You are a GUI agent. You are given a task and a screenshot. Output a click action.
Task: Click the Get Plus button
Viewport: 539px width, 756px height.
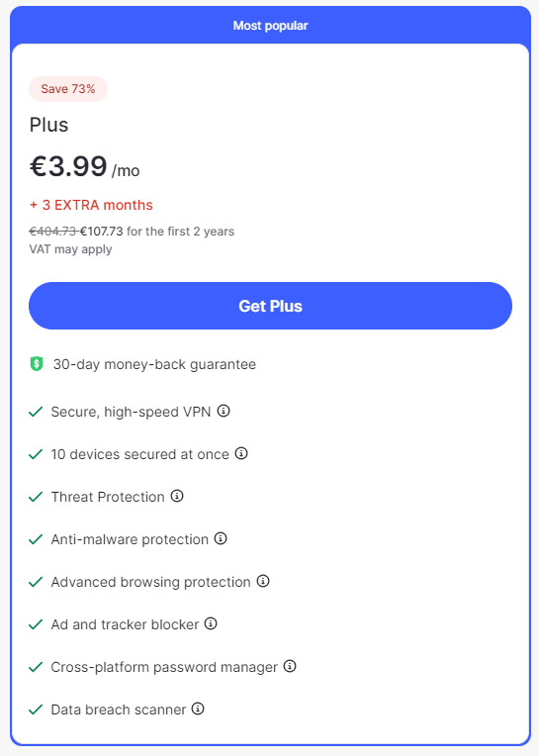(270, 306)
